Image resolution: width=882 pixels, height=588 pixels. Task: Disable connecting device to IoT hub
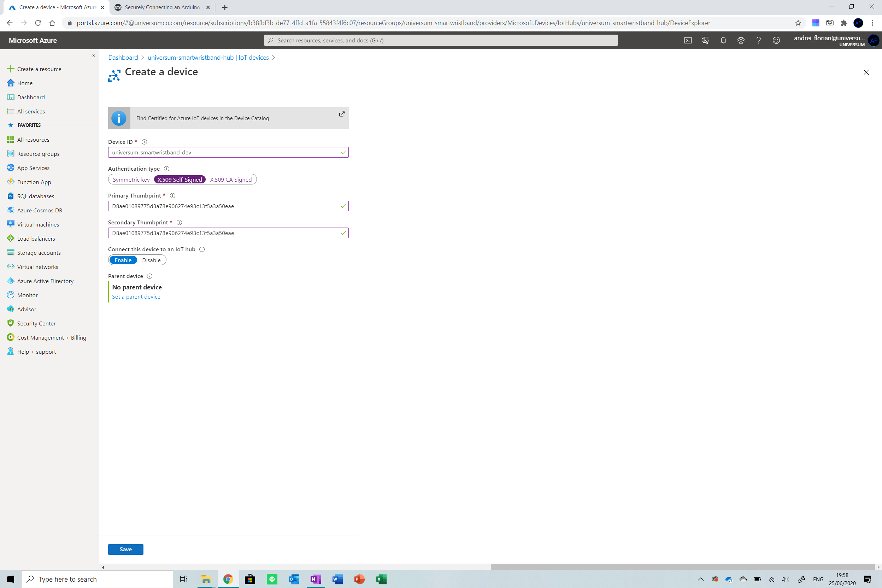[x=151, y=260]
